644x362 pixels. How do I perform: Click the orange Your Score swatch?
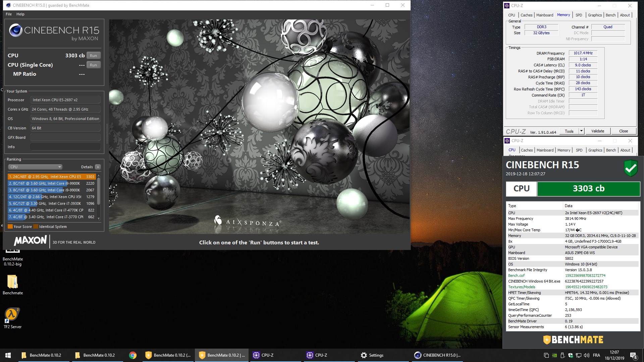point(10,227)
